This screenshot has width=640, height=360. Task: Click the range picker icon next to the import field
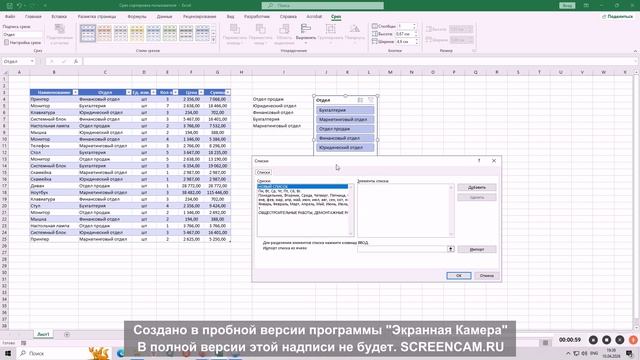(x=451, y=249)
